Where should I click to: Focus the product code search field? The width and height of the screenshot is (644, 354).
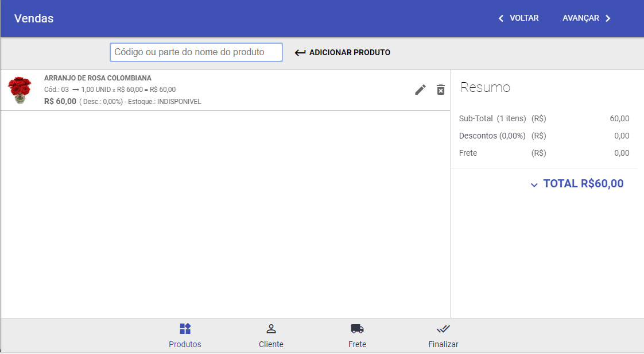196,52
